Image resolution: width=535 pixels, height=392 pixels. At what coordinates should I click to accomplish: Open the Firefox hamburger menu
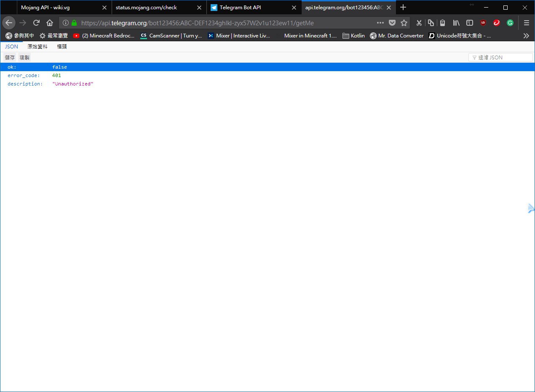click(x=526, y=23)
